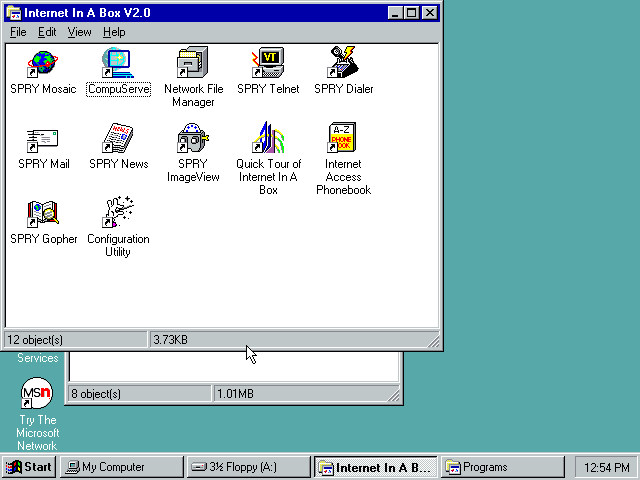Open the Edit menu
This screenshot has width=640, height=480.
click(x=47, y=32)
